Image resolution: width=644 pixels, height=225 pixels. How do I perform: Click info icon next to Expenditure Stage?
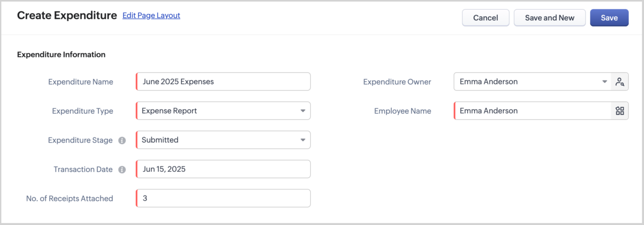(x=122, y=140)
